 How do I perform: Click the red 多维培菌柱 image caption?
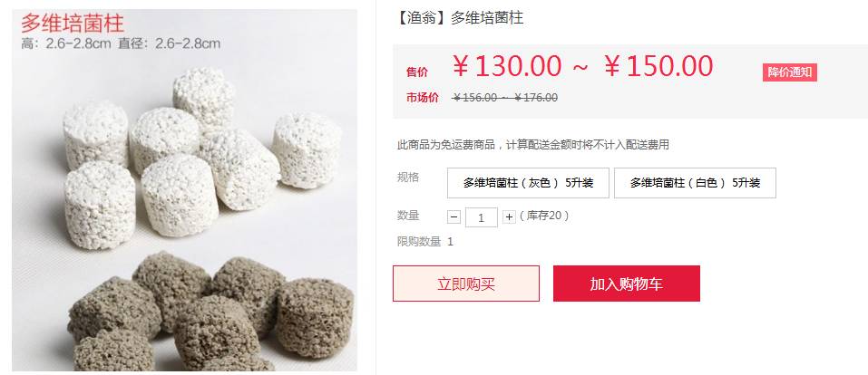[x=73, y=24]
